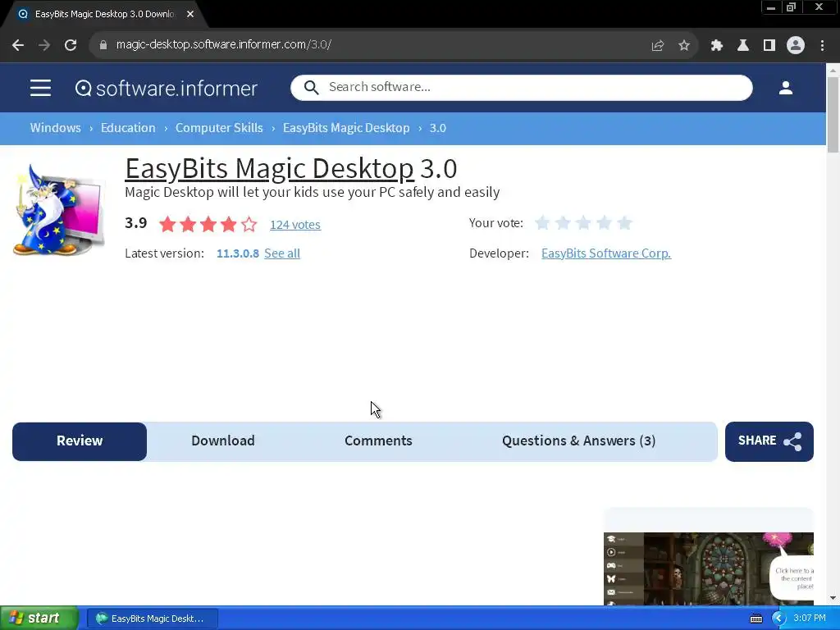Open the site hamburger menu
The height and width of the screenshot is (630, 840).
(41, 88)
